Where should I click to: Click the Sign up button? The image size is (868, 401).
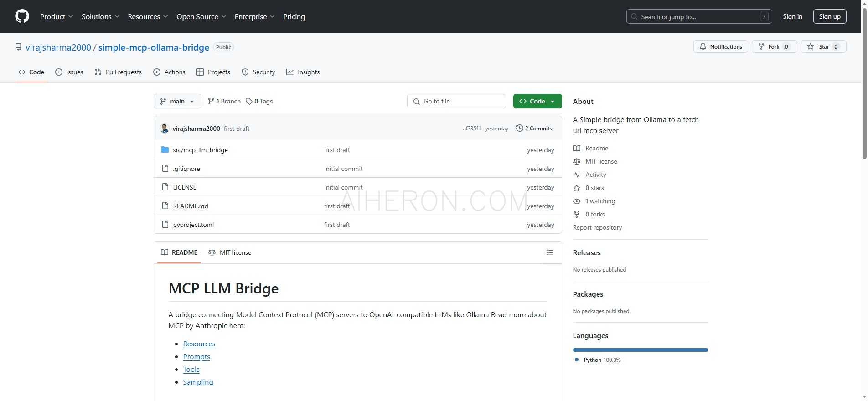coord(830,16)
